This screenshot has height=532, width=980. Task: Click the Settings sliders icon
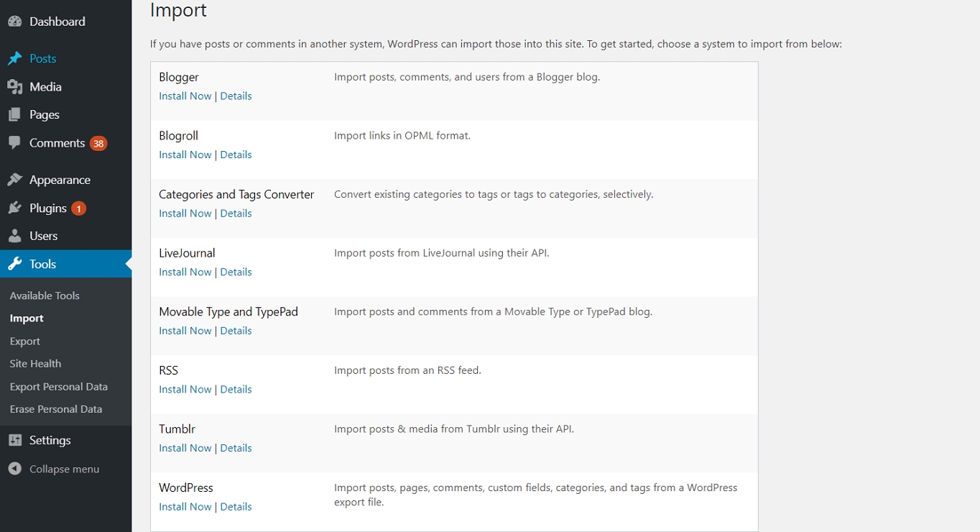14,440
